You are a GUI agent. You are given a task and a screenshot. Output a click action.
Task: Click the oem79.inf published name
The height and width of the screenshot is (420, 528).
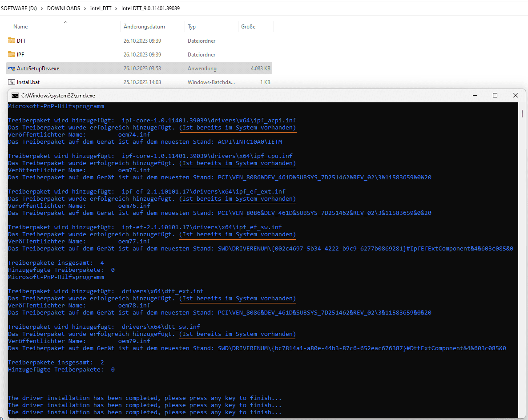click(x=134, y=341)
